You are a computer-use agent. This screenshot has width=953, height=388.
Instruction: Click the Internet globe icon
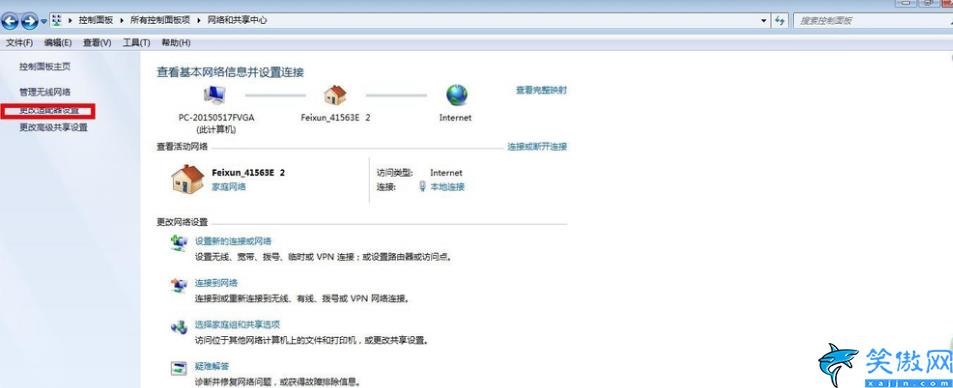pyautogui.click(x=456, y=95)
